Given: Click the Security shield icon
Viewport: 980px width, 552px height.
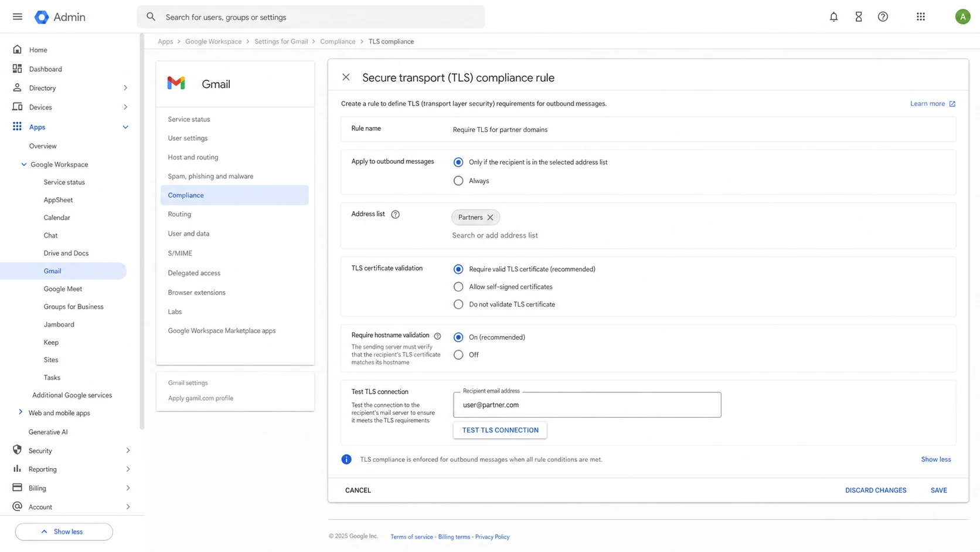Looking at the screenshot, I should [17, 450].
